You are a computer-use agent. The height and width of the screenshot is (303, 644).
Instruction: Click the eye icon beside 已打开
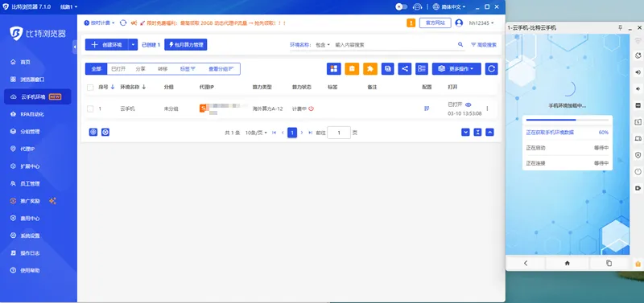(x=469, y=104)
